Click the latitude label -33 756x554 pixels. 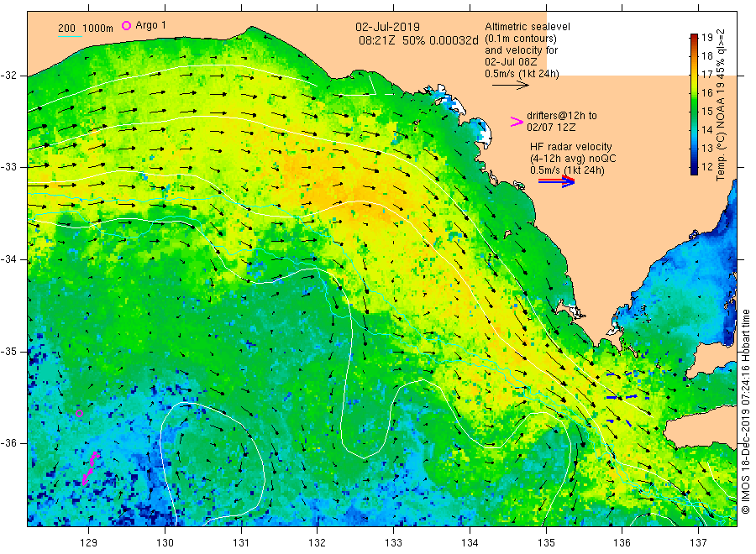(x=8, y=167)
